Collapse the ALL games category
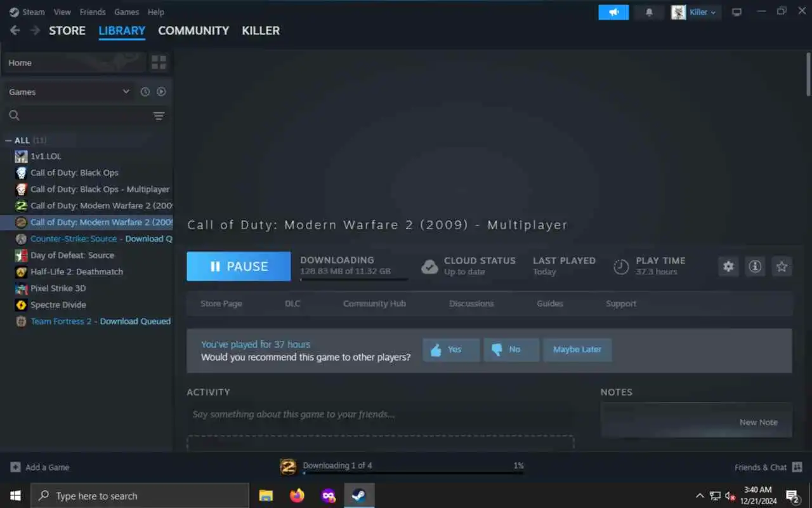Image resolution: width=812 pixels, height=508 pixels. [8, 140]
